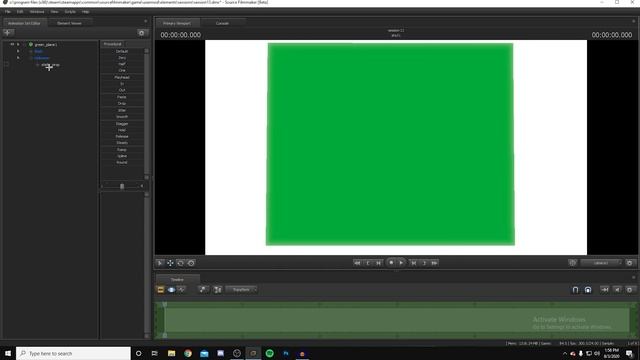Select the Procedural tab
Screen dimensions: 640x360
[113, 44]
